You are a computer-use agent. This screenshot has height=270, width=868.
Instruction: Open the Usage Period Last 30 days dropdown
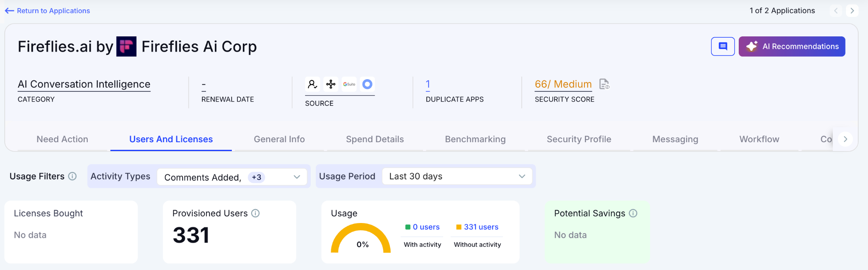(x=457, y=176)
